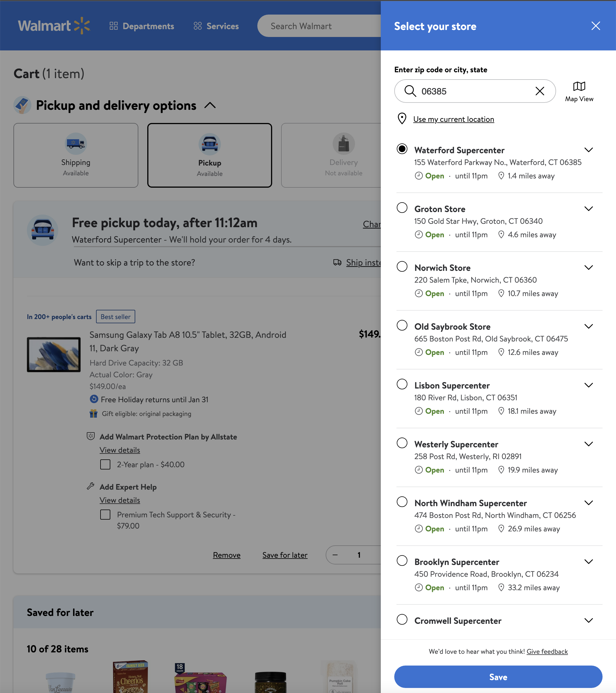This screenshot has height=693, width=616.
Task: Check the 2-Year plan protection checkbox
Action: pos(105,464)
